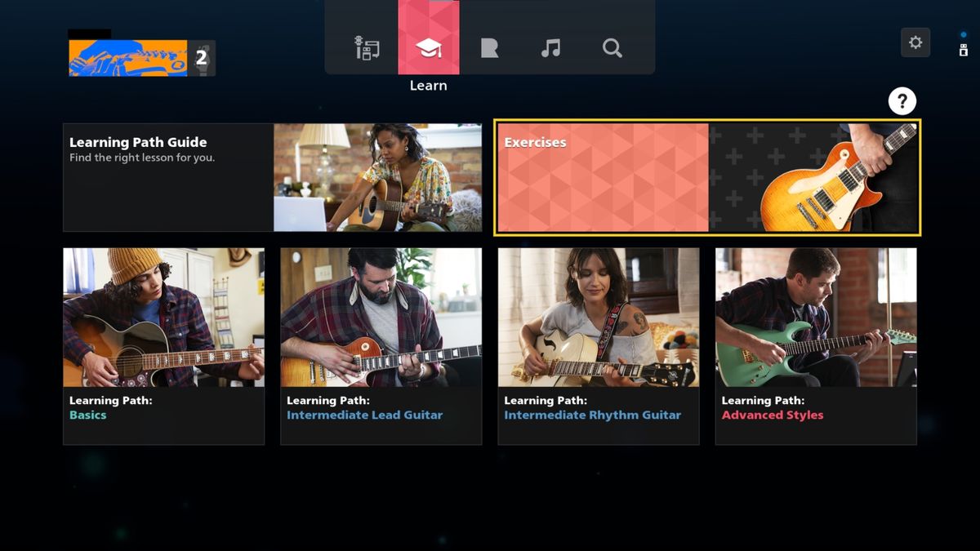Select the search magnifier icon

pos(612,49)
